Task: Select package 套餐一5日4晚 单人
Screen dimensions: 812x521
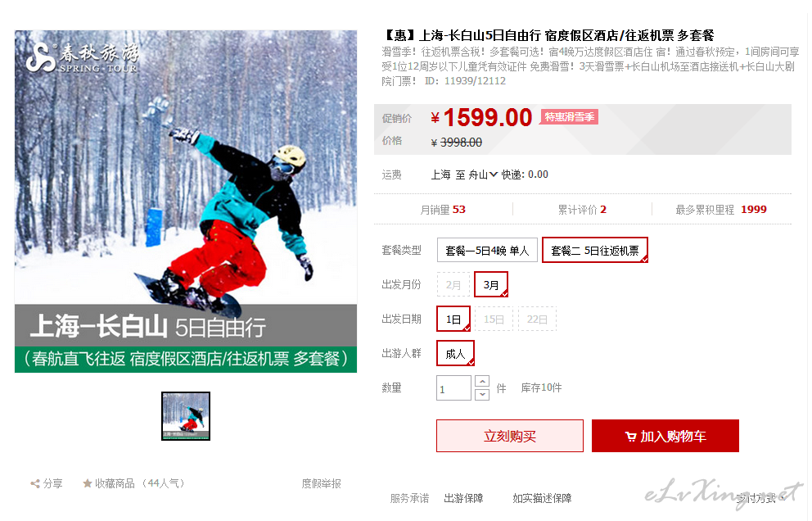Action: click(487, 251)
